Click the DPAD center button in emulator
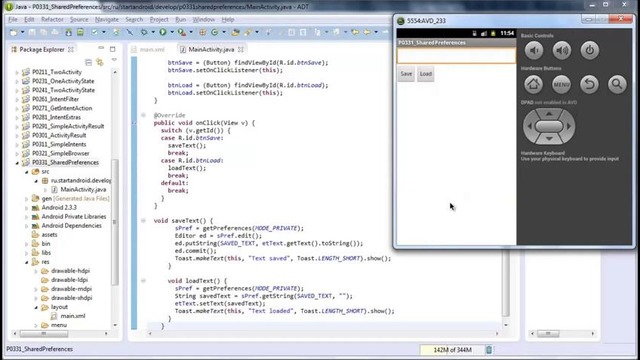The image size is (640, 360). (x=549, y=127)
